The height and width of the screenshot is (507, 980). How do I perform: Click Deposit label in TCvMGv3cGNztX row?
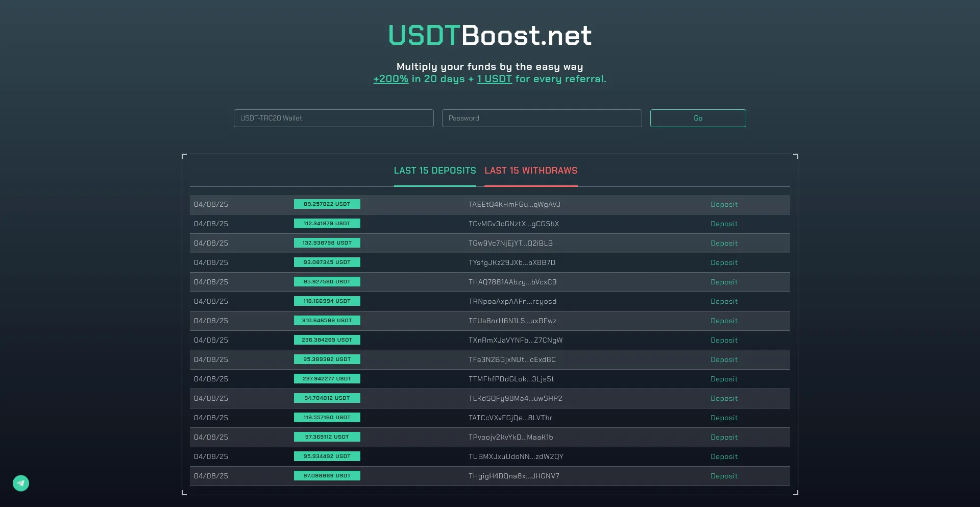pyautogui.click(x=724, y=224)
